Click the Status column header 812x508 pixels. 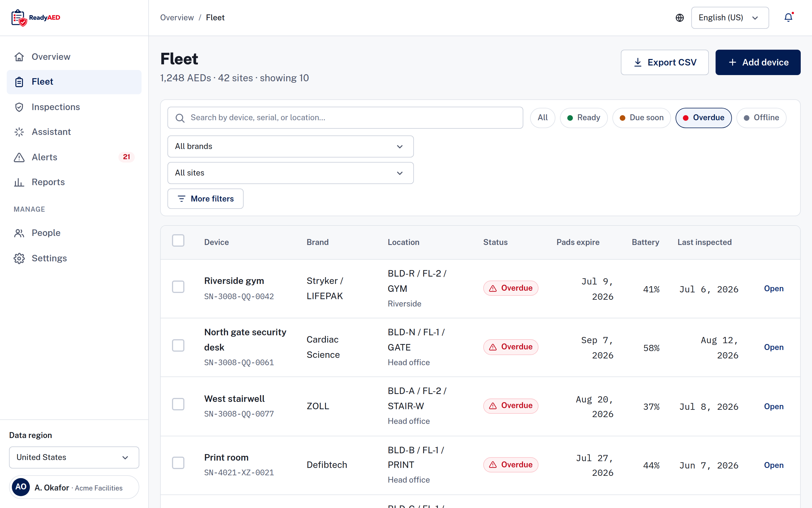(495, 242)
